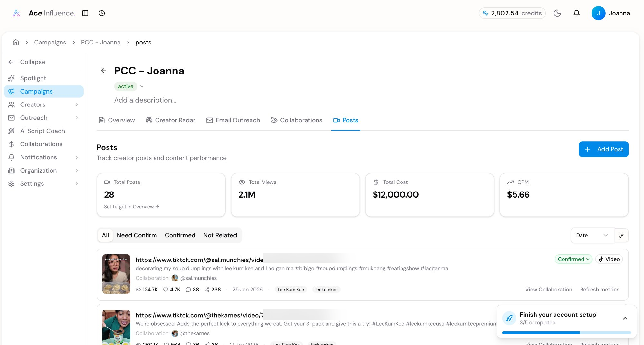Click the back arrow beside PCC - Joanna
Image resolution: width=644 pixels, height=345 pixels.
103,71
